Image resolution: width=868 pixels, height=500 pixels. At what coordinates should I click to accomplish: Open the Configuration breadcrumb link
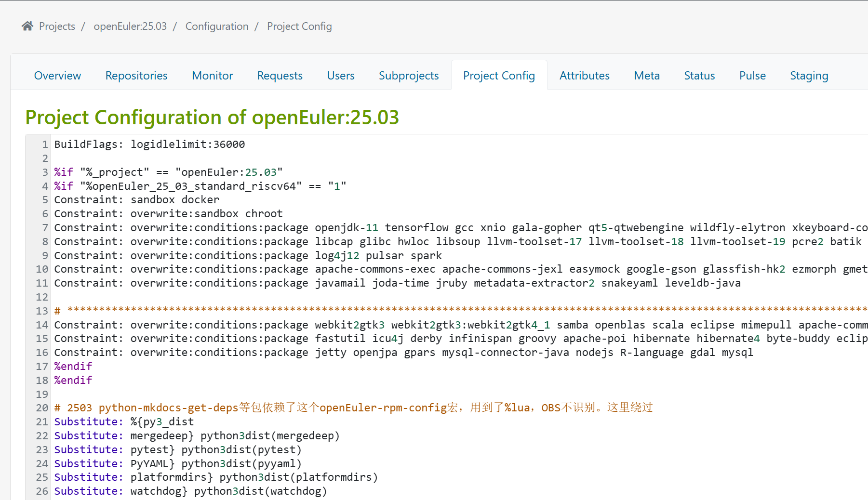point(217,26)
